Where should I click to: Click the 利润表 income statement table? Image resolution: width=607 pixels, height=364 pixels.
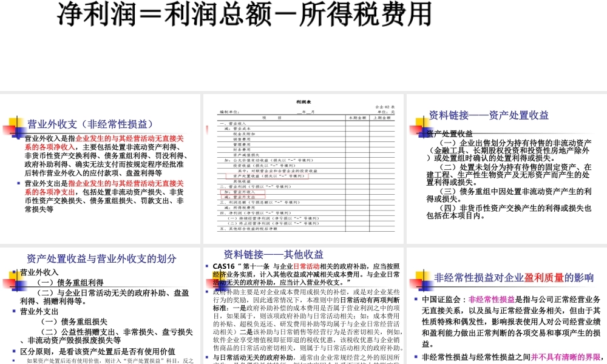307,170
